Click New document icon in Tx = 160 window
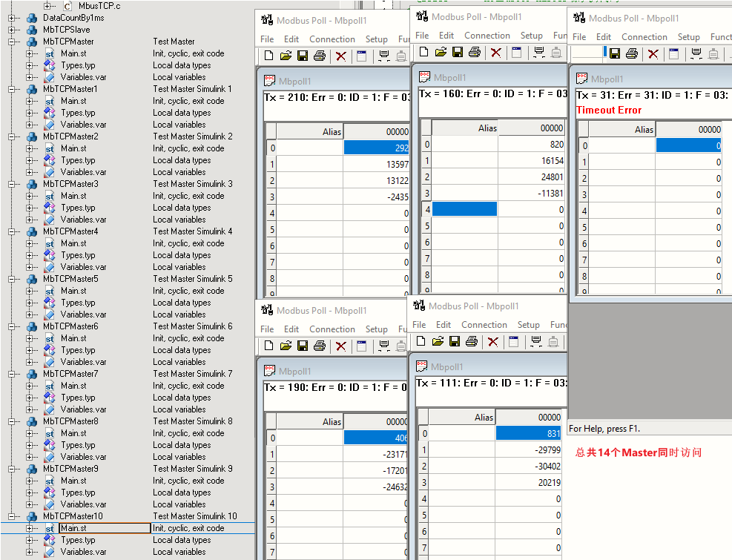This screenshot has height=560, width=732. pos(424,53)
